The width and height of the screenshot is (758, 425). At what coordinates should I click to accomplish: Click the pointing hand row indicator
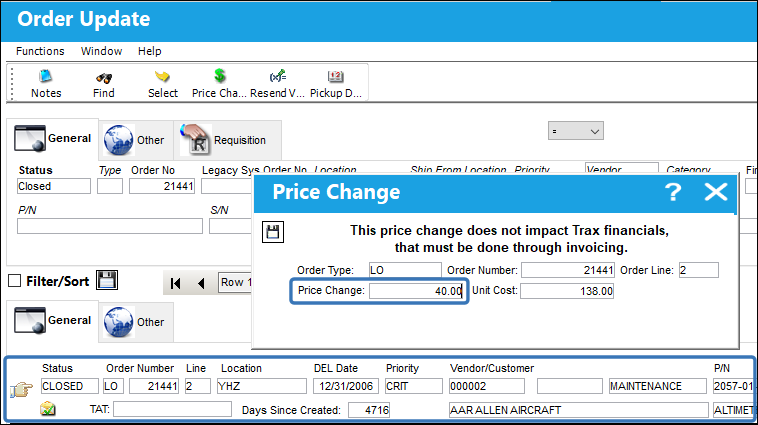point(21,389)
